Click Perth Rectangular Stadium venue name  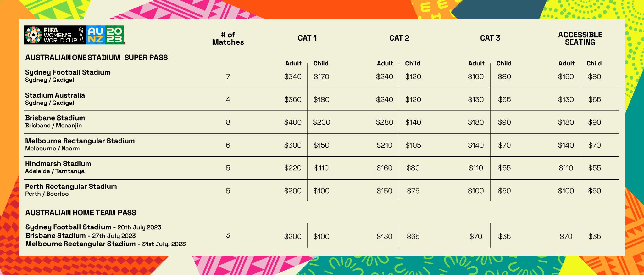(x=71, y=187)
